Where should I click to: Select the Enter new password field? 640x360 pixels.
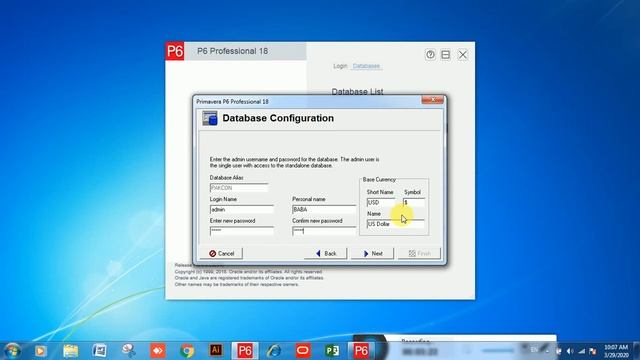(242, 231)
